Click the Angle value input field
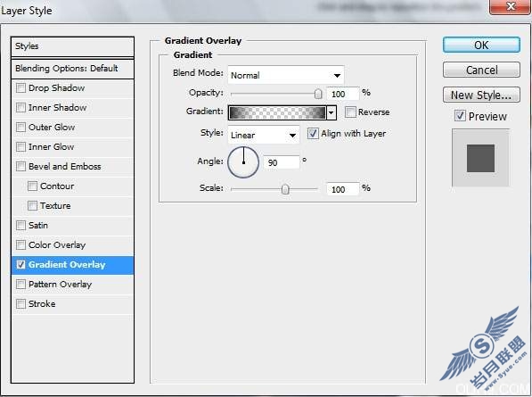The width and height of the screenshot is (532, 397). point(282,162)
